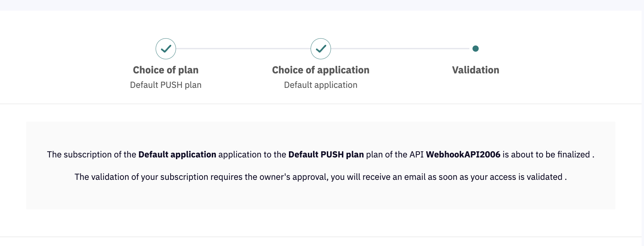Click the Choice of application checkmark icon
This screenshot has height=246, width=644.
(x=321, y=49)
